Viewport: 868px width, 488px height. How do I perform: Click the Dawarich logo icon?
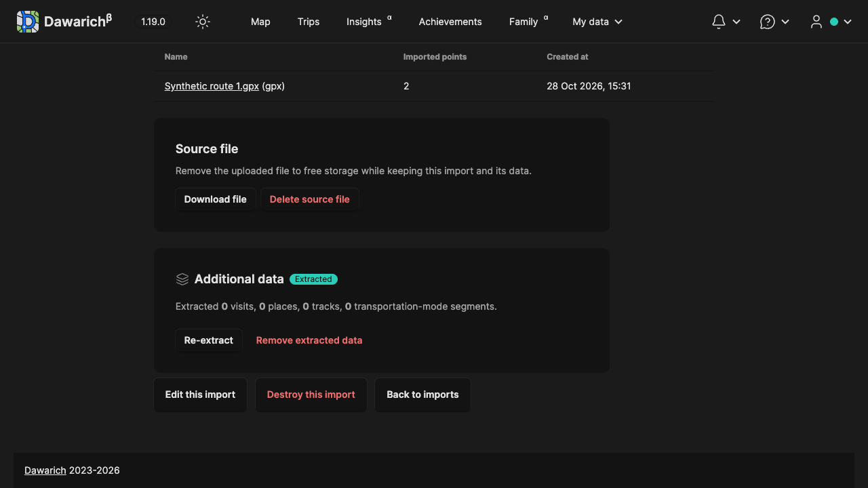(28, 22)
